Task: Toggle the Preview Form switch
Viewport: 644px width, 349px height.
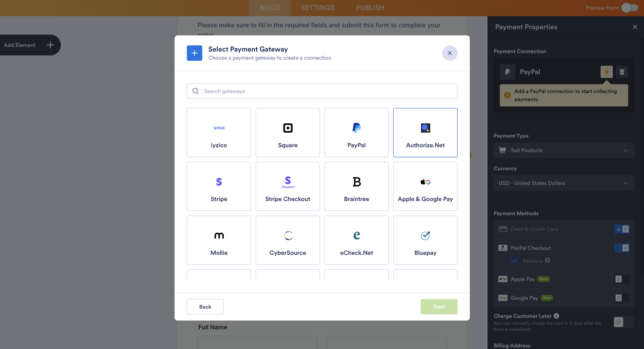Action: pos(630,8)
